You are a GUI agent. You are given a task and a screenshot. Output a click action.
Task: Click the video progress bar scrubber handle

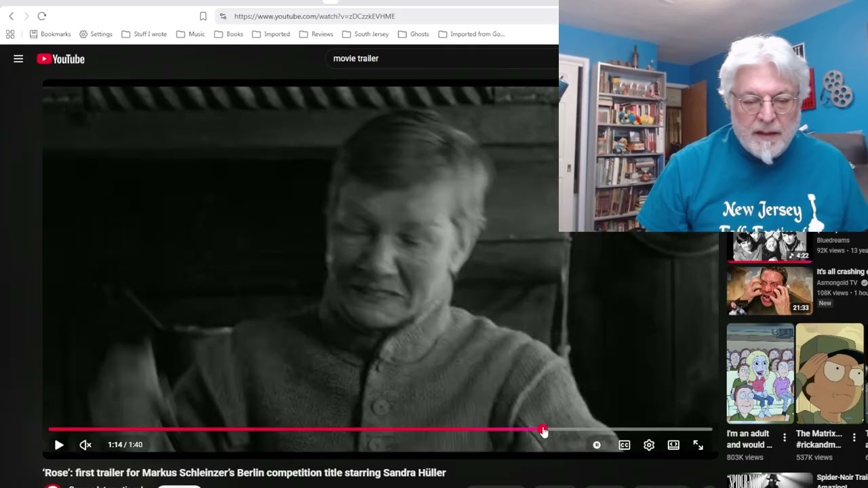click(x=542, y=430)
